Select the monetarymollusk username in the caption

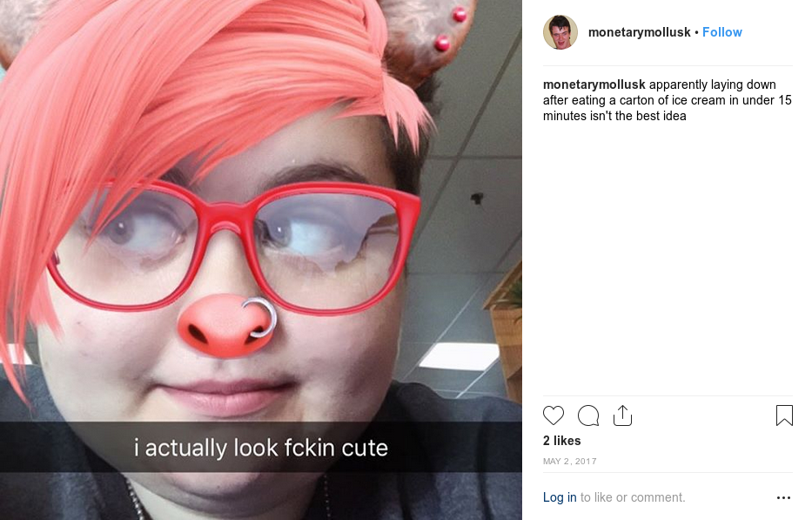594,84
